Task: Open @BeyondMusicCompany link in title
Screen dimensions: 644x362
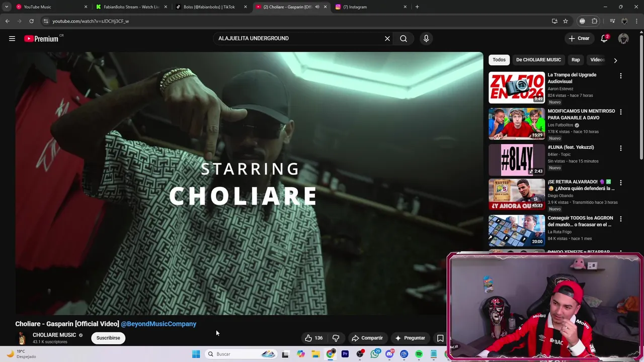Action: [158, 324]
